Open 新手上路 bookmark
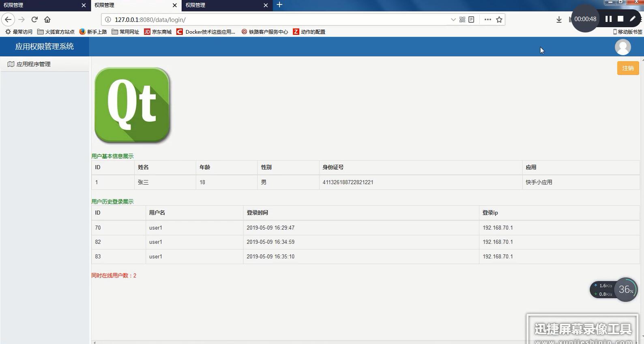Image resolution: width=644 pixels, height=344 pixels. click(x=93, y=32)
